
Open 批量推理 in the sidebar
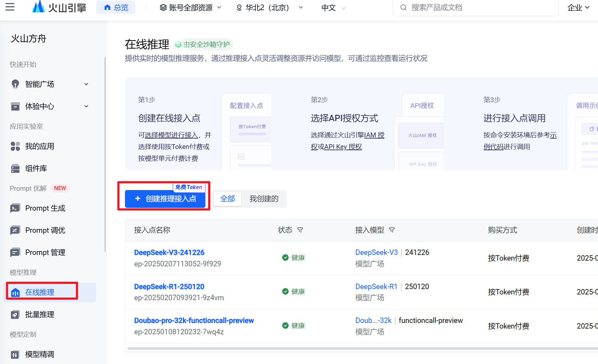tap(40, 314)
